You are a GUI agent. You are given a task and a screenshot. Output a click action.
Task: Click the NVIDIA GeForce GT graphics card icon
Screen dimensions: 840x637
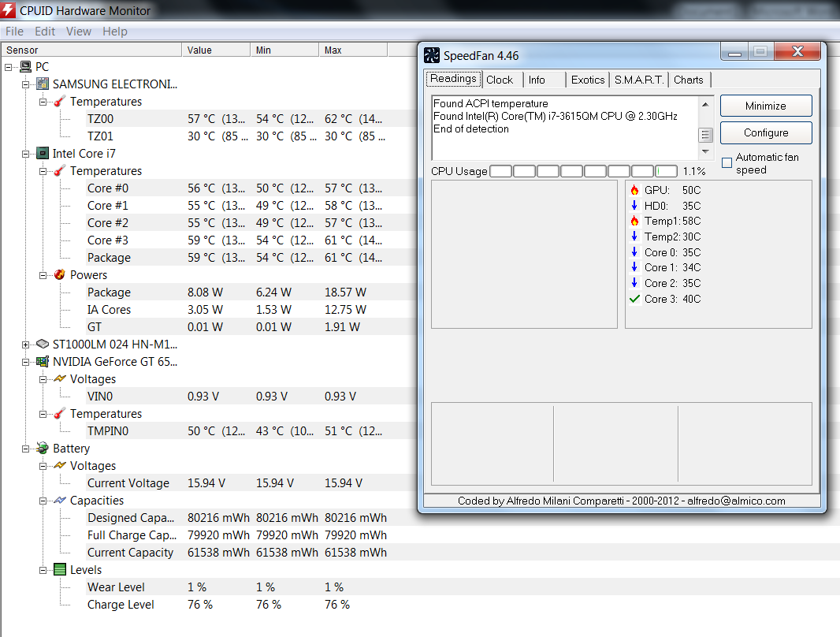pos(43,362)
